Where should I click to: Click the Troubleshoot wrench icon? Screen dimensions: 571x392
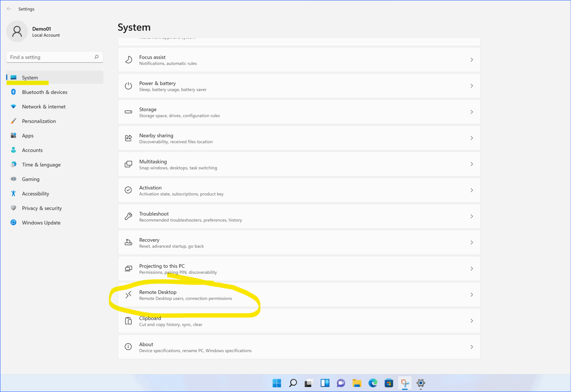click(x=128, y=216)
